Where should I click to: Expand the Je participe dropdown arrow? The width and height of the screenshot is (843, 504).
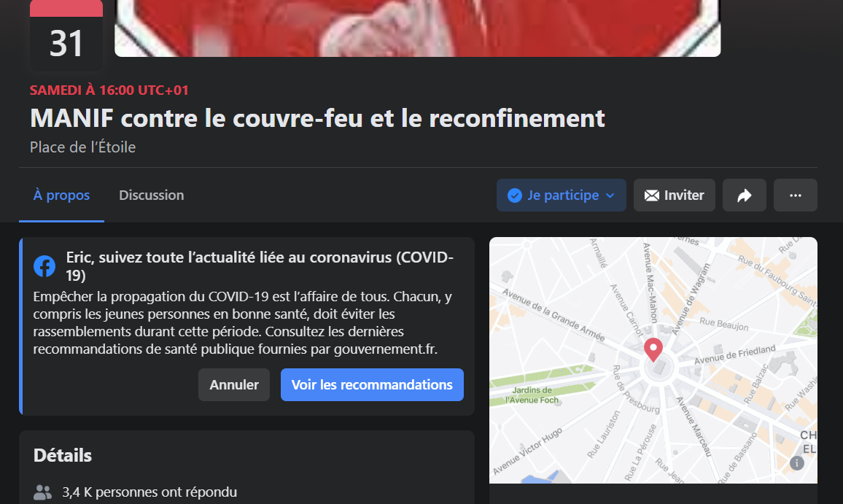pyautogui.click(x=610, y=195)
